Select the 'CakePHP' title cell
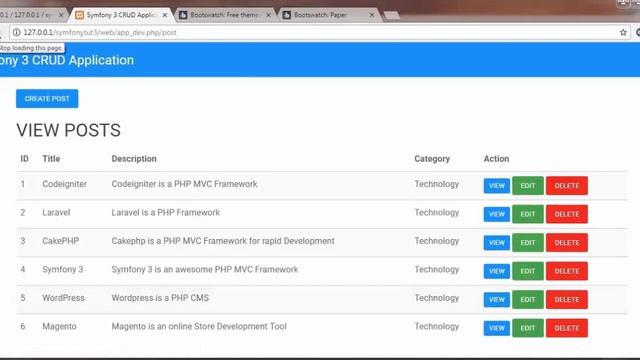Screen dimensions: 640x360 pos(60,241)
